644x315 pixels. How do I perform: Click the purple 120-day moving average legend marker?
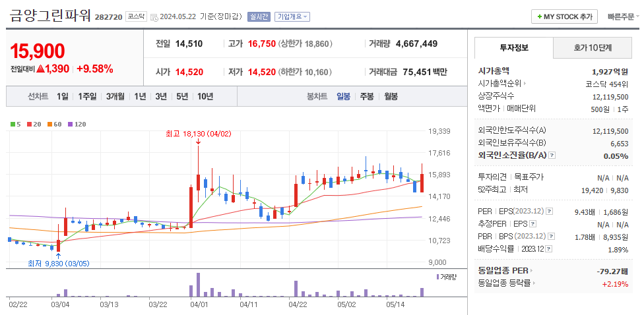pos(70,125)
